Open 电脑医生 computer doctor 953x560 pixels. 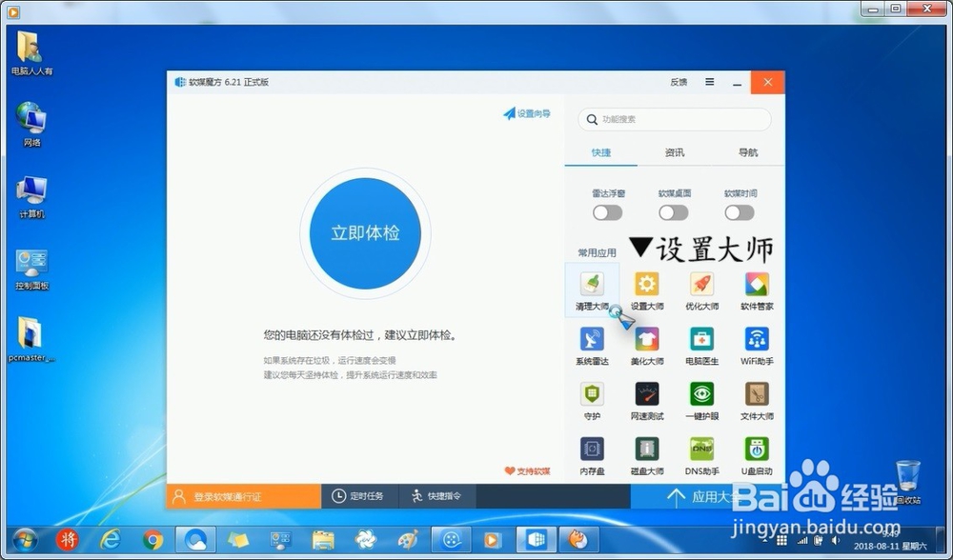702,346
